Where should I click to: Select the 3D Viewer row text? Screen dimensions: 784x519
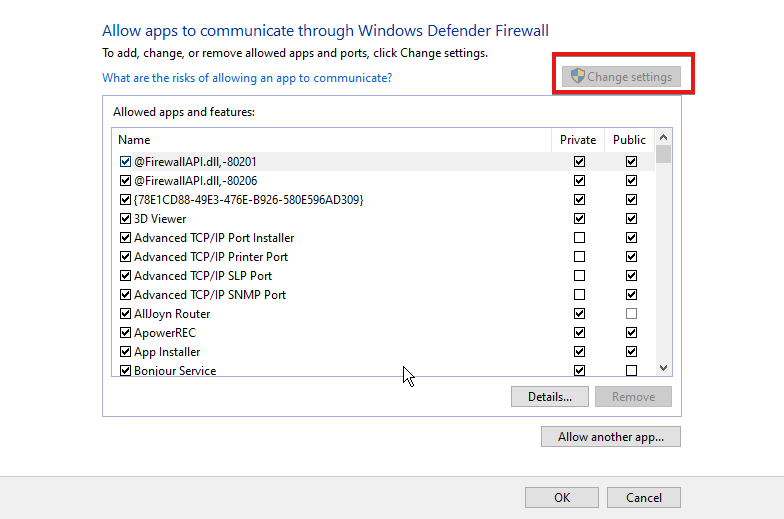coord(160,218)
